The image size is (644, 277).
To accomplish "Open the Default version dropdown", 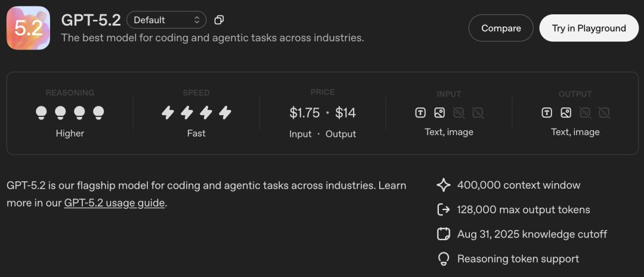I will click(166, 20).
